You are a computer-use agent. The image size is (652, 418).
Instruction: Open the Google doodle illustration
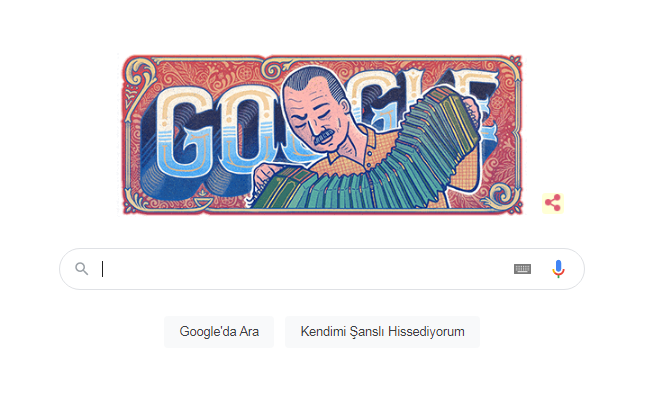(x=322, y=134)
